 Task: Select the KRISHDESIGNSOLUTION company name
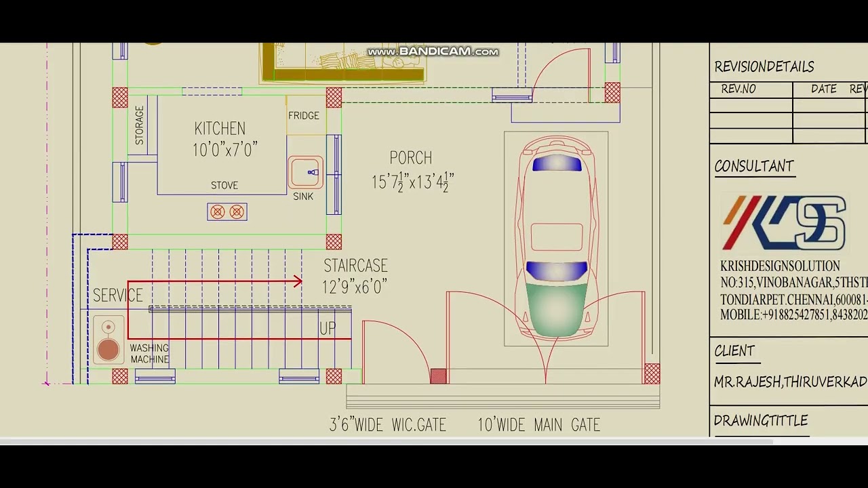pyautogui.click(x=780, y=266)
